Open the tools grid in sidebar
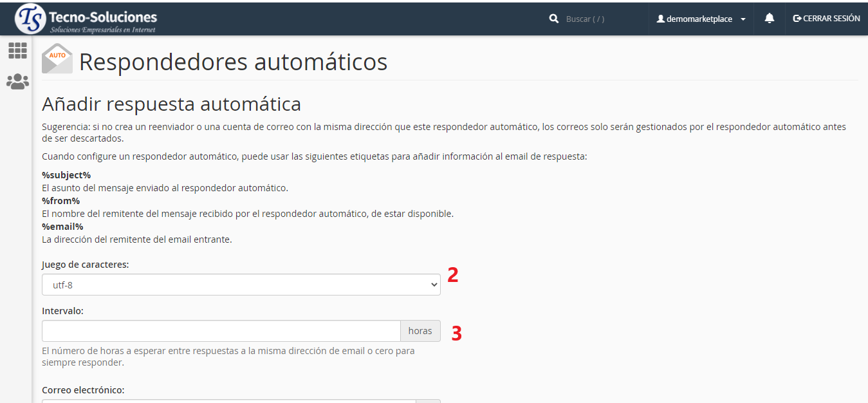Screen dimensions: 868x403 click(x=17, y=51)
